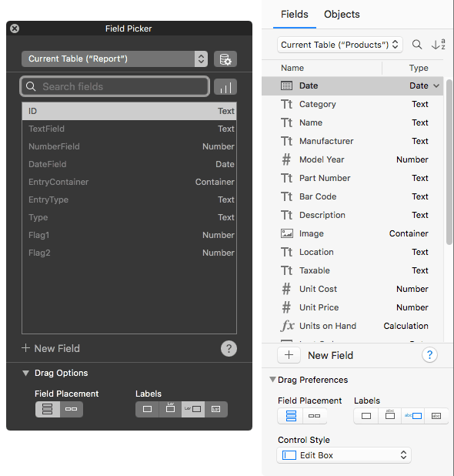Viewport: 454px width, 476px height.
Task: Select the ID row in Field Picker
Action: pos(129,111)
